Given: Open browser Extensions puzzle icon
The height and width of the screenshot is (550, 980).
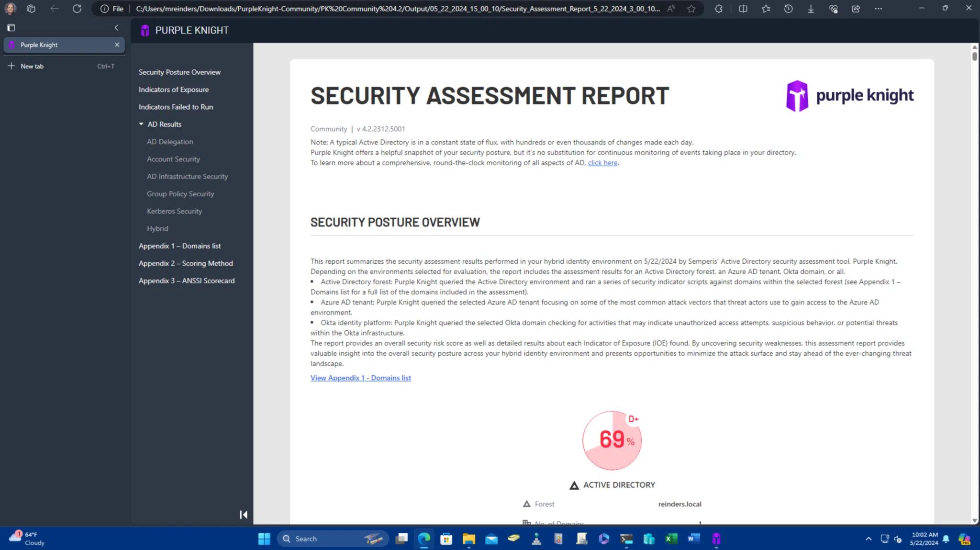Looking at the screenshot, I should 718,9.
